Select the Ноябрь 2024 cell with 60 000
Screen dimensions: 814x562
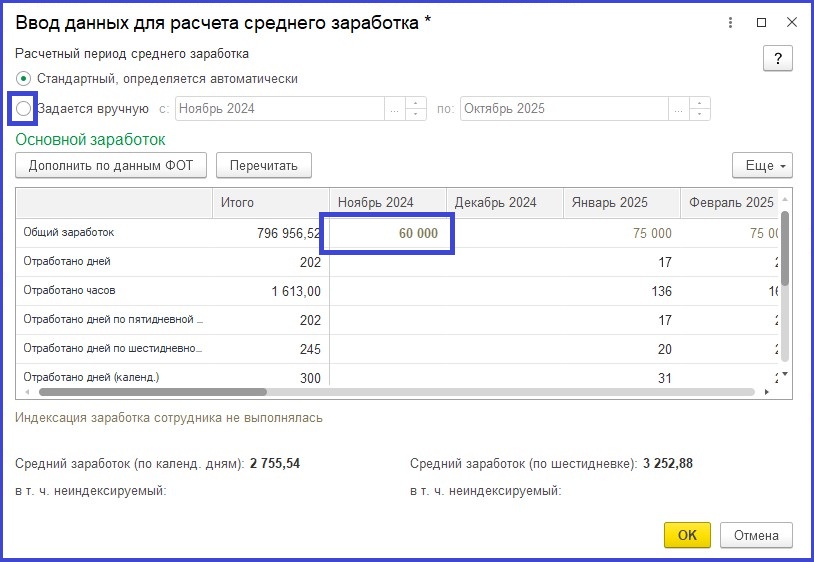pos(391,233)
